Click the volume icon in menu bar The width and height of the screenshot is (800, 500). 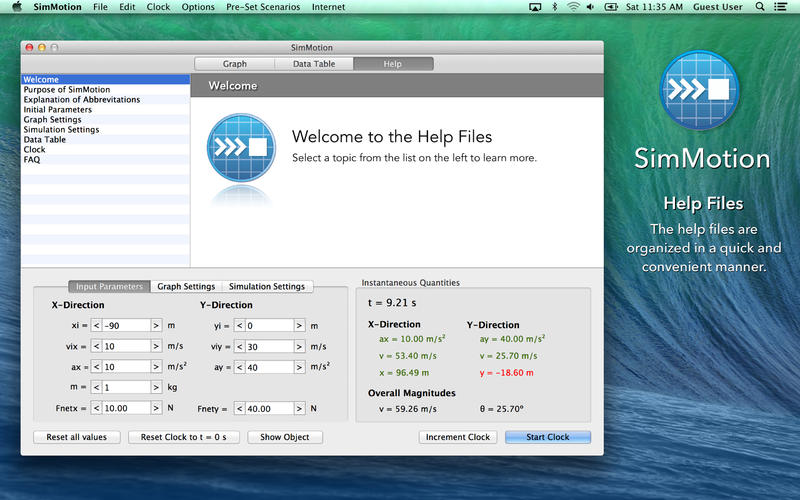click(x=590, y=7)
